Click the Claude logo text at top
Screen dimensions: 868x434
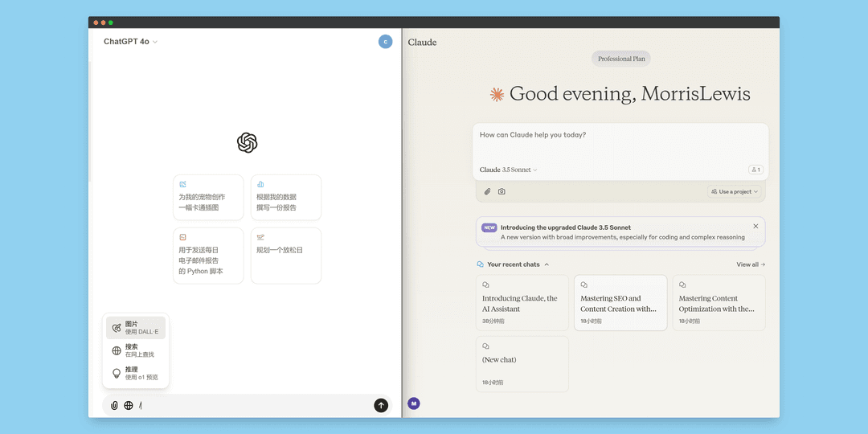pos(422,42)
